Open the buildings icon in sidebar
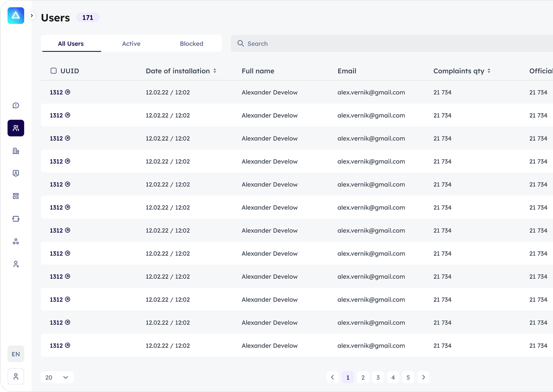 [x=16, y=151]
